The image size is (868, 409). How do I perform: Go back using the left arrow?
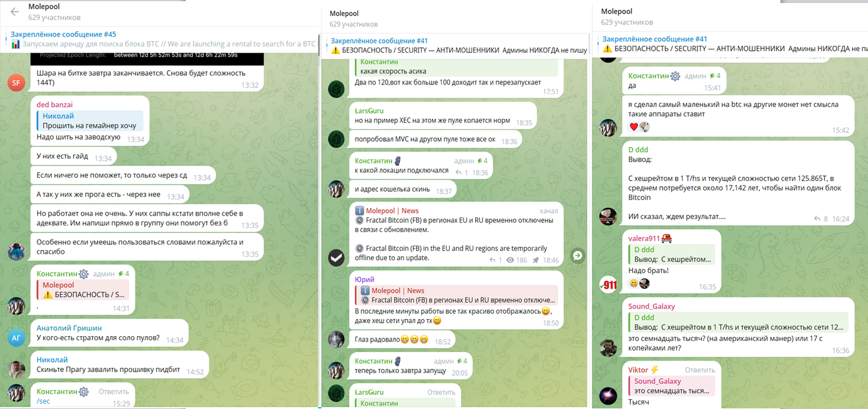tap(15, 12)
